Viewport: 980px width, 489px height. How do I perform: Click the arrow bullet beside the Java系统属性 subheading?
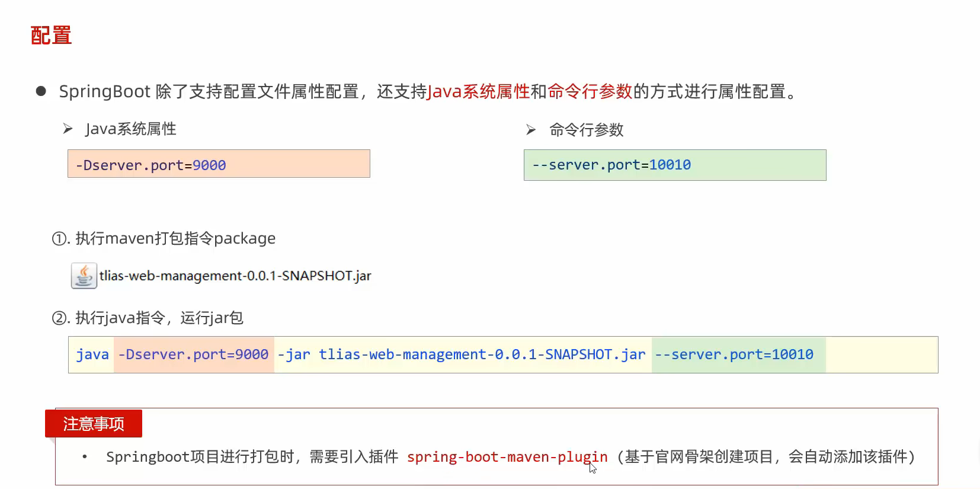(68, 129)
